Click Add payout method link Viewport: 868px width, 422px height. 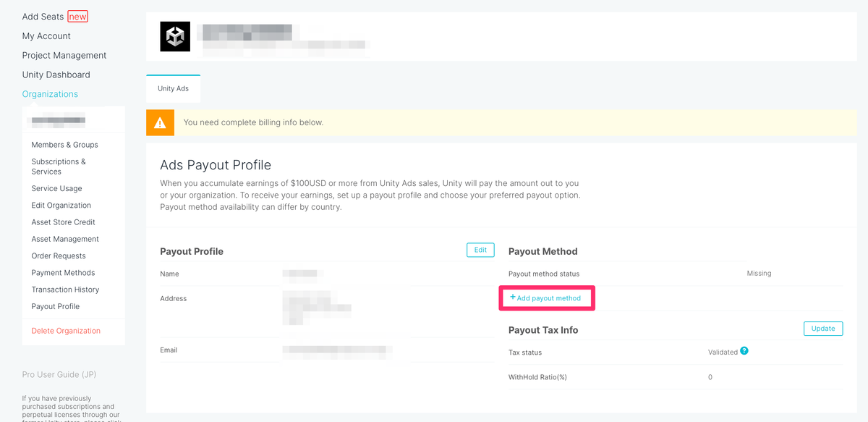tap(545, 297)
